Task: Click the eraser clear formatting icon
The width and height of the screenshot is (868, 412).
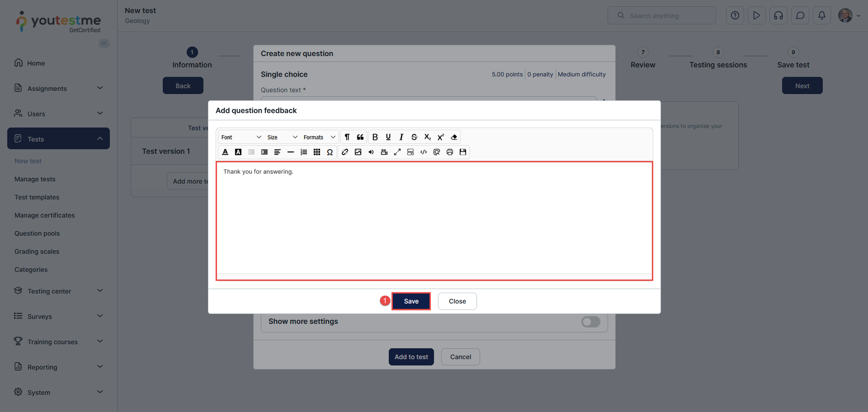Action: 454,137
